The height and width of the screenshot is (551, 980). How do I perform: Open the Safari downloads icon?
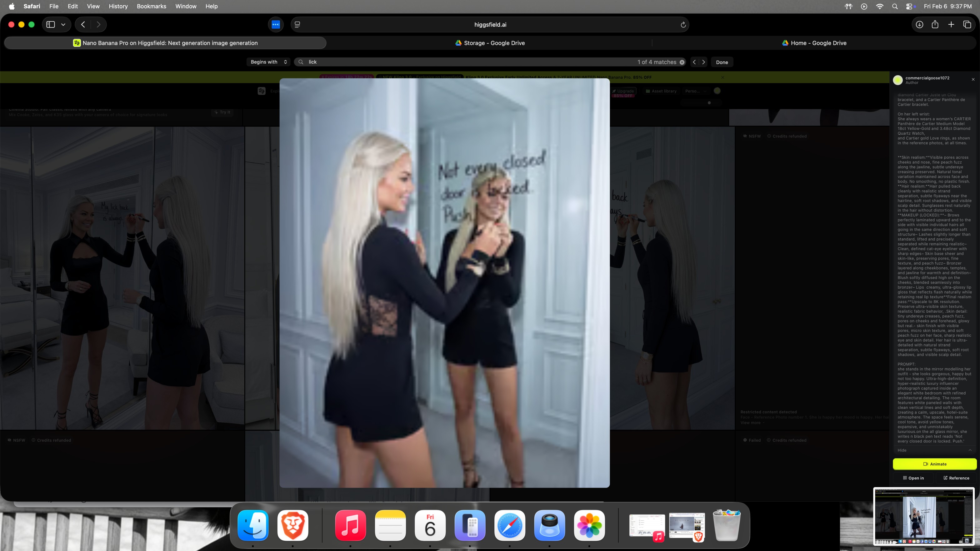click(919, 24)
